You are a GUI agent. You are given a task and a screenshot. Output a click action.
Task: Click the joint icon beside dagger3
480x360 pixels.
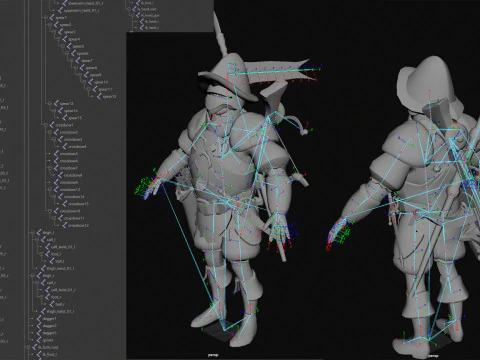pyautogui.click(x=39, y=333)
